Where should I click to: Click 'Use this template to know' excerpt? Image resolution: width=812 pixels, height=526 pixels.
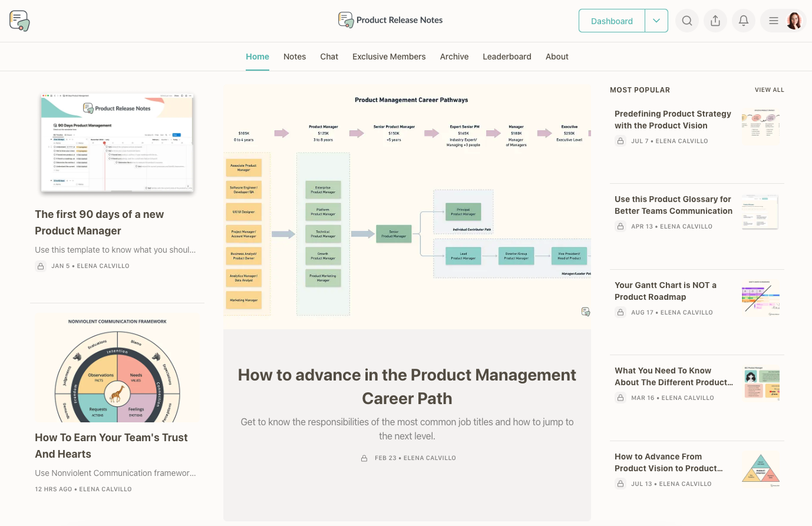(115, 250)
